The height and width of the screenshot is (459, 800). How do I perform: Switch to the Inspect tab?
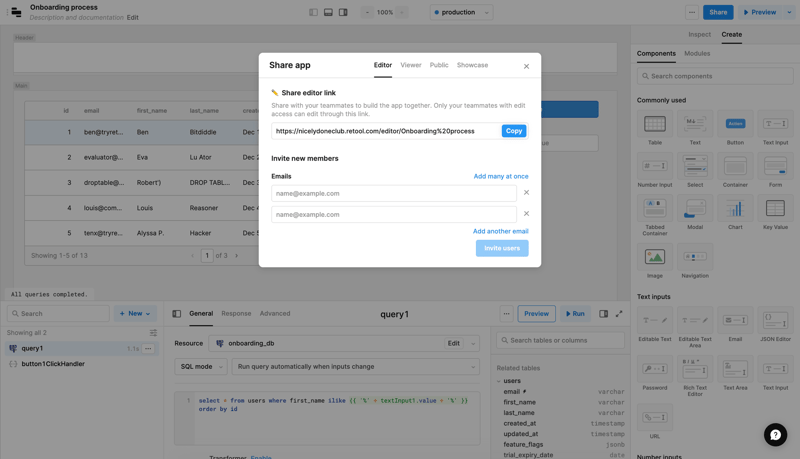tap(699, 35)
